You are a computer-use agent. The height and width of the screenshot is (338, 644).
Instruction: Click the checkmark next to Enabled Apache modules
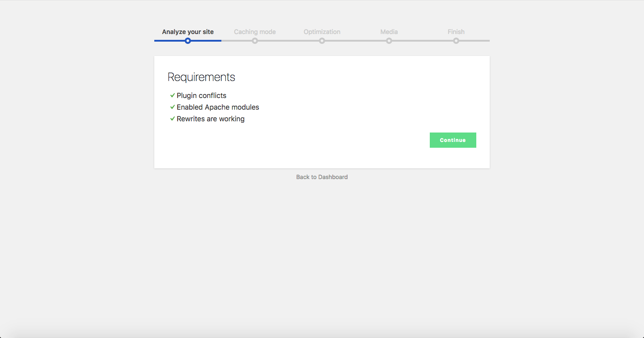[172, 107]
